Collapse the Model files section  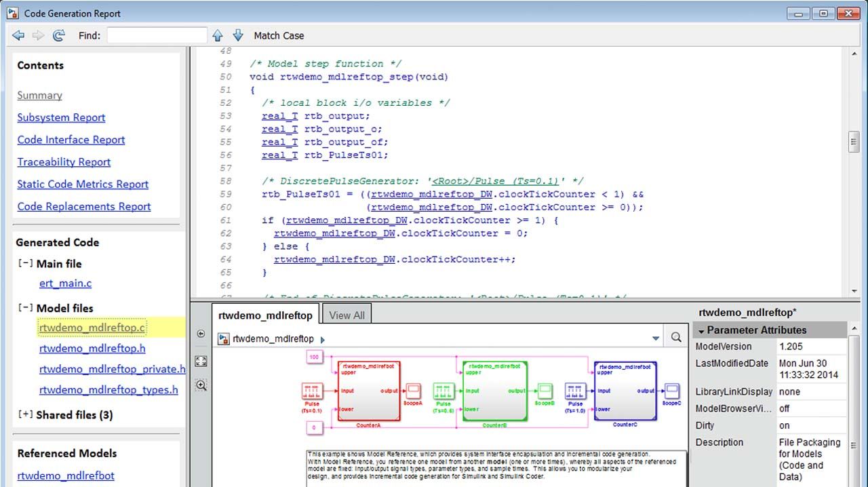coord(25,307)
